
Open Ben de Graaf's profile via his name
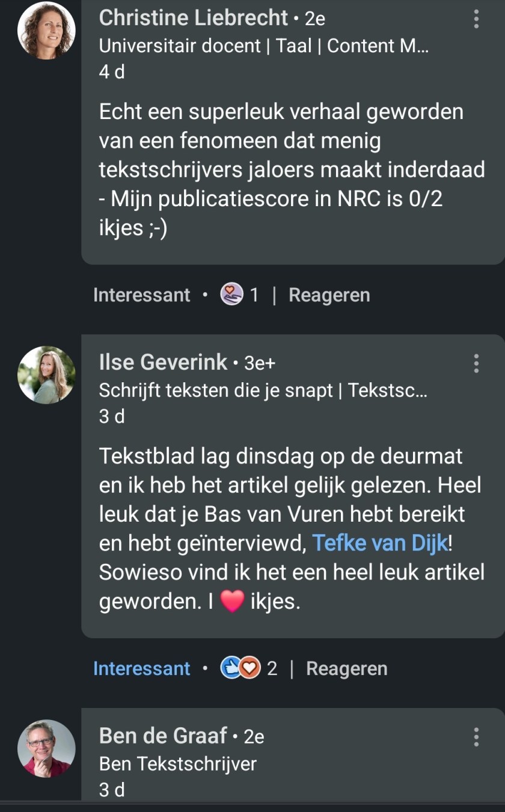click(162, 736)
